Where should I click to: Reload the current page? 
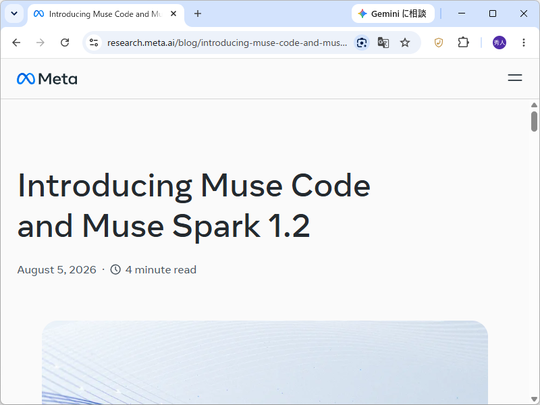(x=65, y=42)
